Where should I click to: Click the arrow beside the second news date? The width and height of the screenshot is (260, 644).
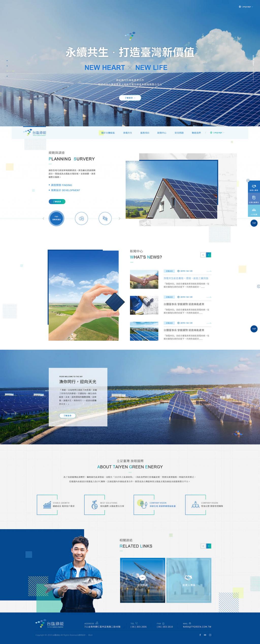(209, 297)
